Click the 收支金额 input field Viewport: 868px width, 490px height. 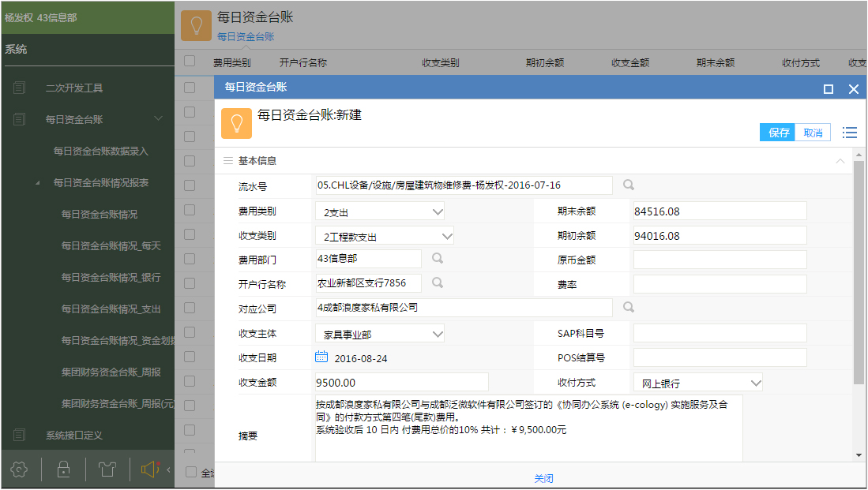point(401,383)
